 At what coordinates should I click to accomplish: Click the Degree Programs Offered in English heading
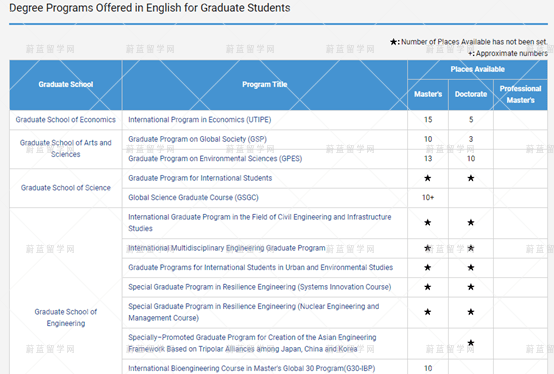click(150, 8)
